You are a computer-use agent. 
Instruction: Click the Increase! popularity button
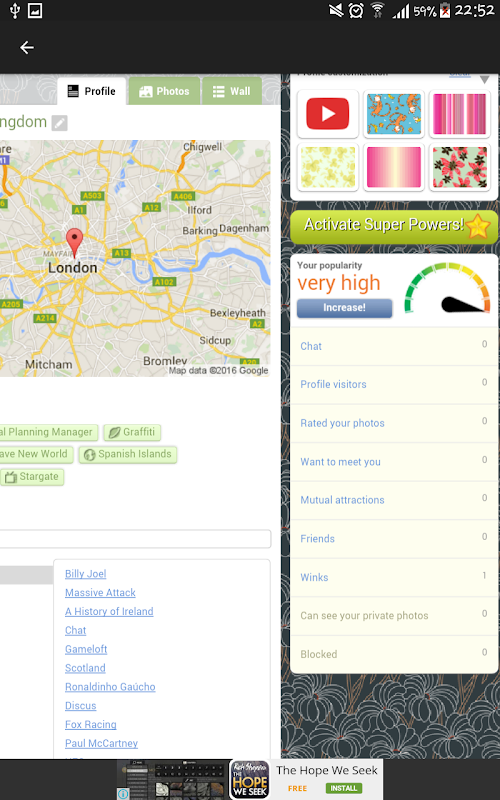click(344, 308)
